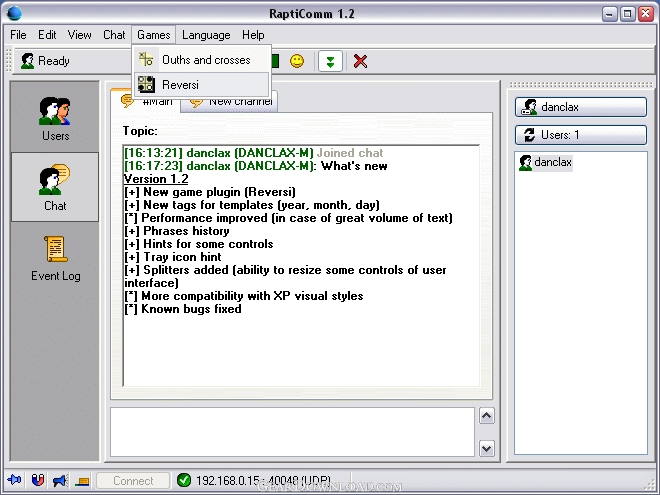Click the green checkmark connection icon
The width and height of the screenshot is (660, 495).
coord(184,480)
